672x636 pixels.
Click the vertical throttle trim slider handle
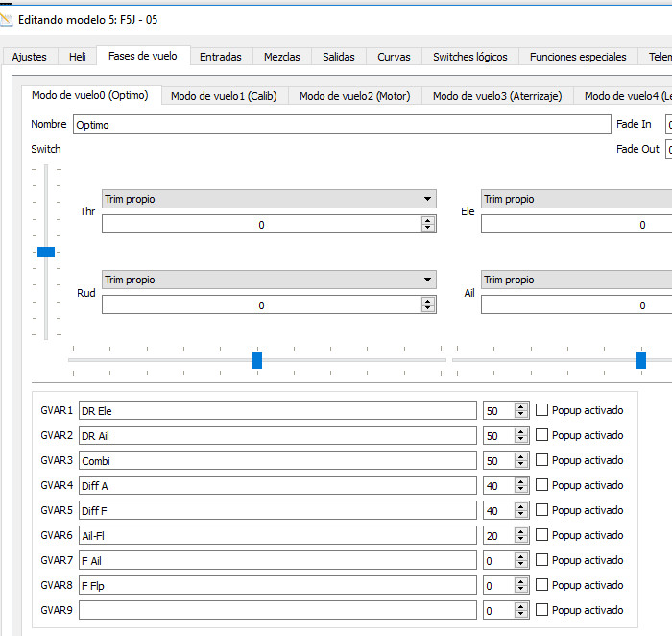[46, 252]
